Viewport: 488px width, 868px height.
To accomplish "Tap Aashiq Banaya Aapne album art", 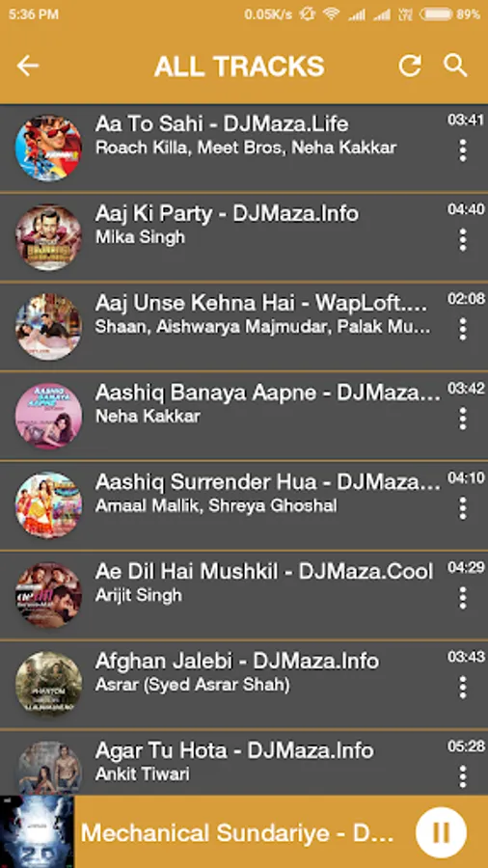I will coord(48,417).
